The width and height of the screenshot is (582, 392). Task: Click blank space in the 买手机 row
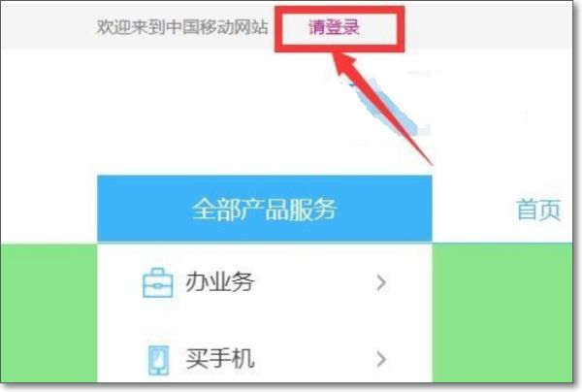pos(315,359)
